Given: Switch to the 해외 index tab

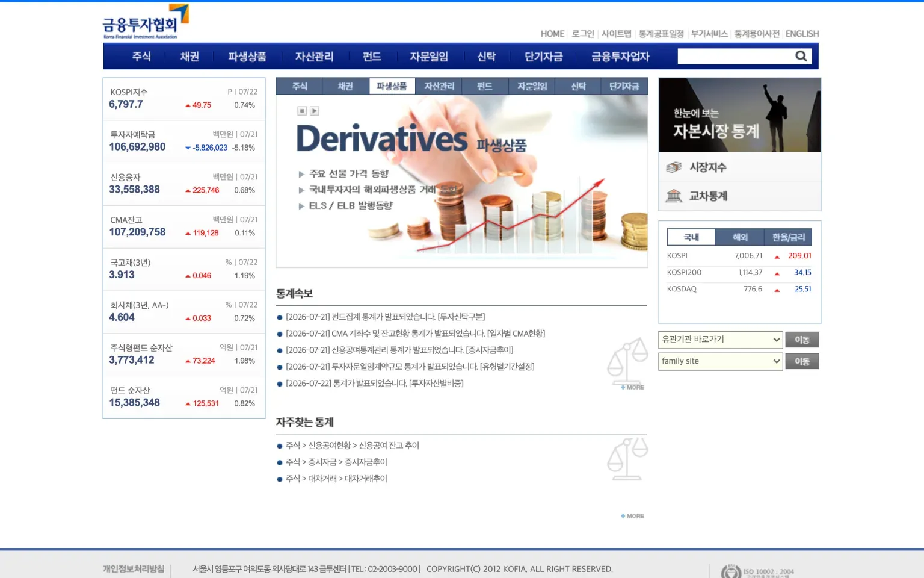Looking at the screenshot, I should [740, 237].
